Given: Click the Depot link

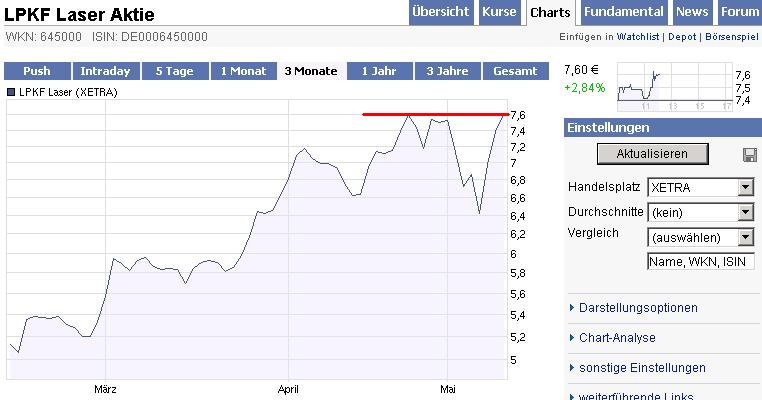Looking at the screenshot, I should pyautogui.click(x=683, y=37).
